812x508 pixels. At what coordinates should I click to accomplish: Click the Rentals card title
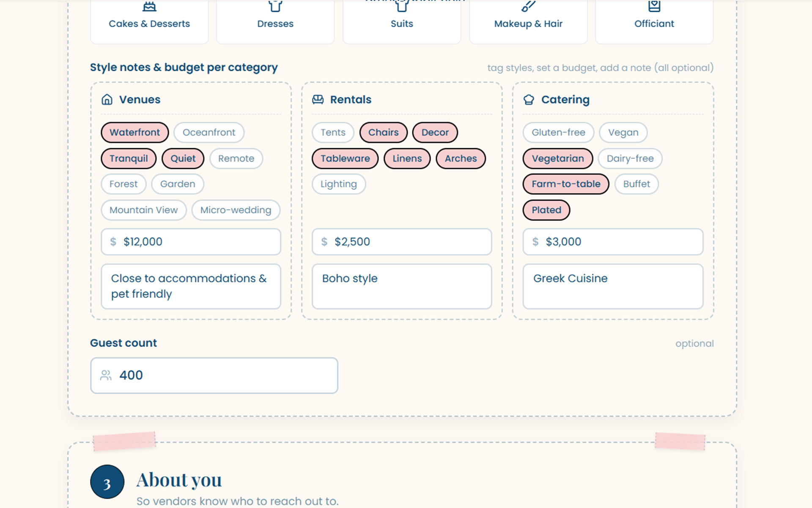(351, 99)
